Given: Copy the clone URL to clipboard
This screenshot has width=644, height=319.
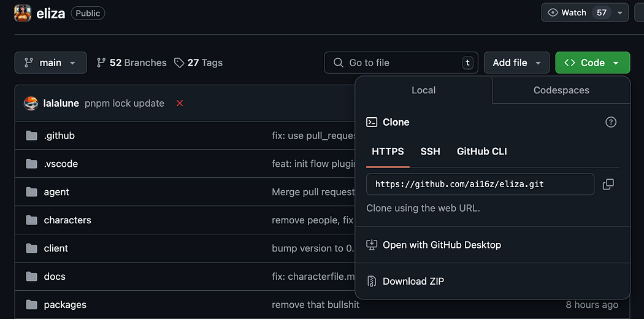Looking at the screenshot, I should click(x=608, y=184).
